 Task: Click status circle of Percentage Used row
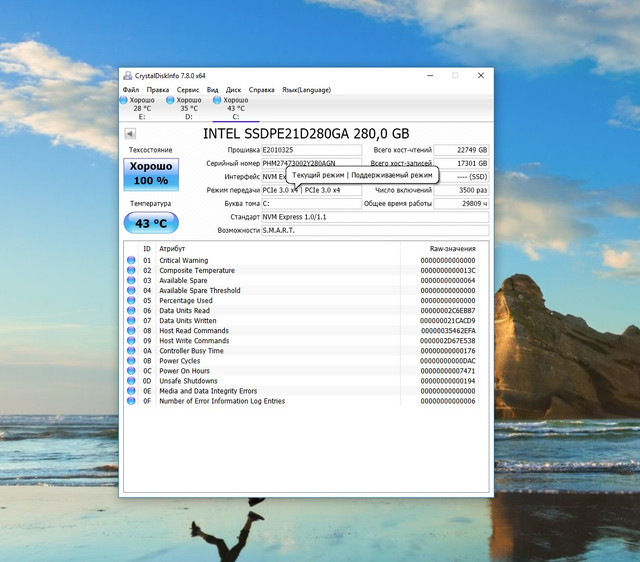click(131, 300)
